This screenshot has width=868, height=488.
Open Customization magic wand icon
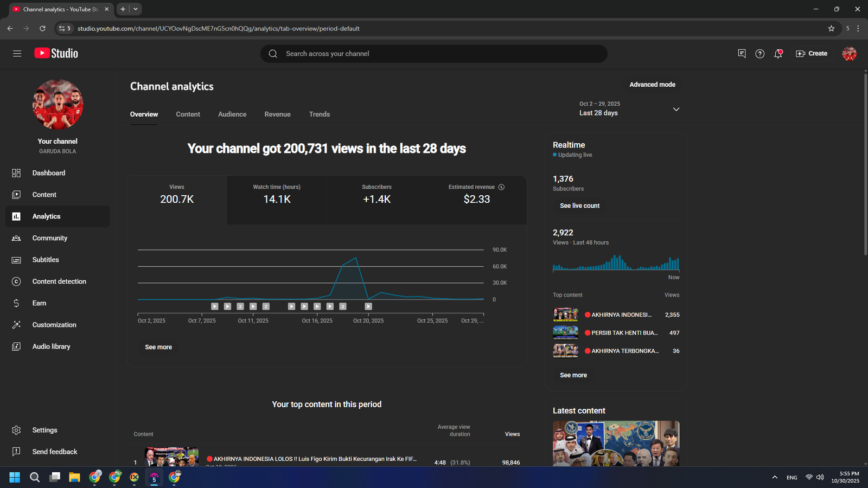[x=16, y=325]
